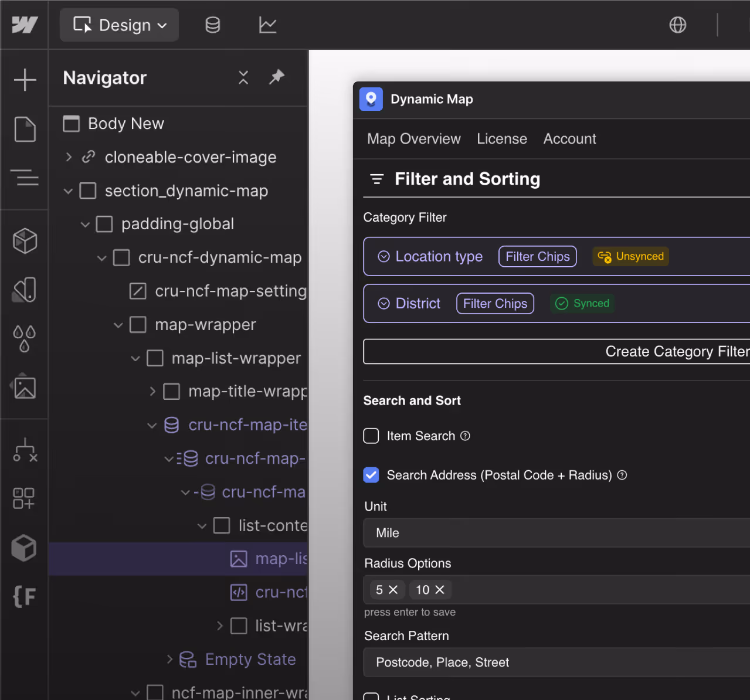
Task: Click the globe icon in top bar
Action: point(678,25)
